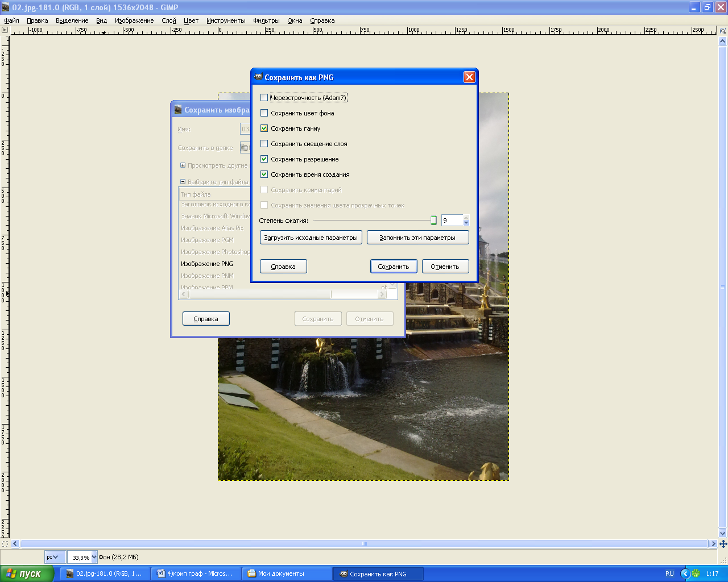The width and height of the screenshot is (728, 582).
Task: Select 'Изображение PGM' in type list
Action: (x=216, y=240)
